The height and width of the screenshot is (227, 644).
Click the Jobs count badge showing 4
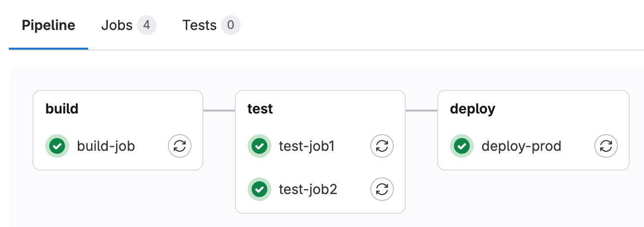coord(147,26)
